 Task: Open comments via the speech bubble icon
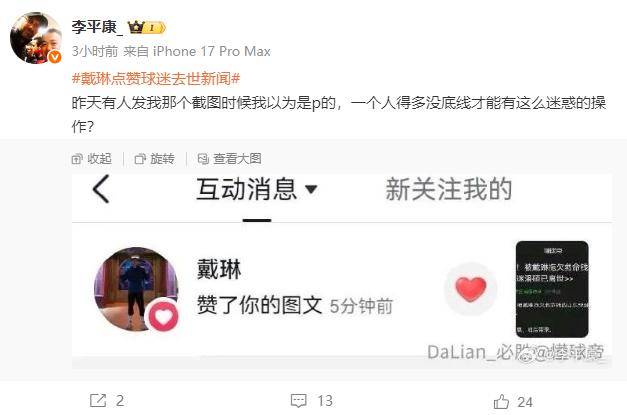(298, 401)
